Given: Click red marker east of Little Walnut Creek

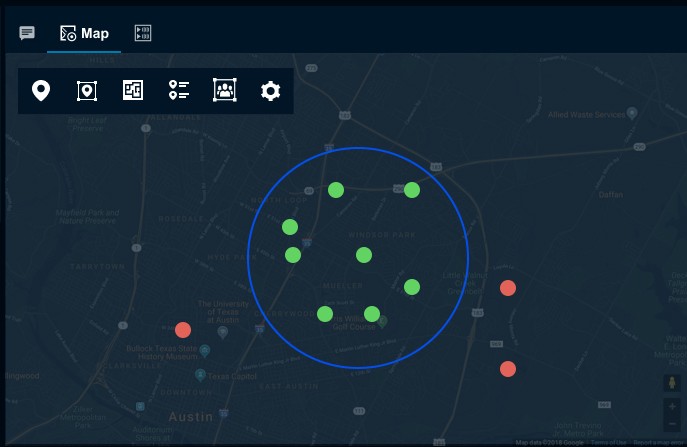Looking at the screenshot, I should tap(508, 288).
